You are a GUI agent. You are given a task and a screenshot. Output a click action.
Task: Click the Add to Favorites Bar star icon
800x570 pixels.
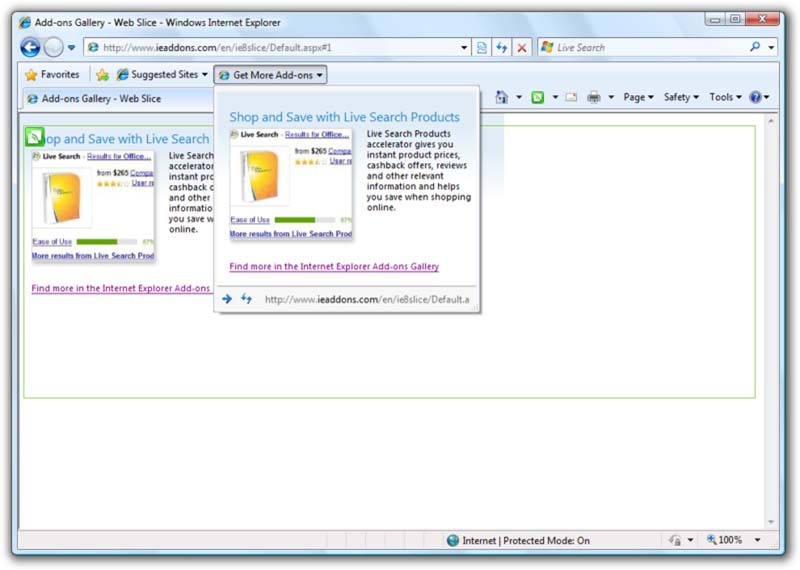coord(103,75)
